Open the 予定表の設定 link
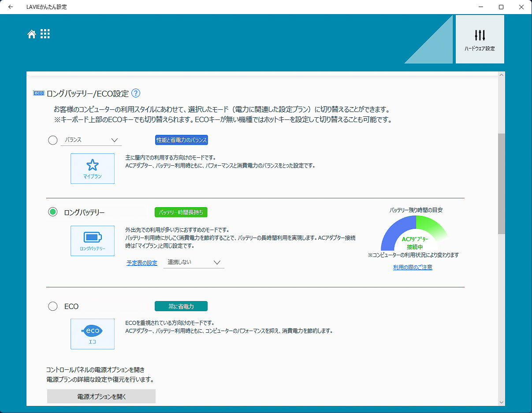The width and height of the screenshot is (532, 413). coord(141,262)
